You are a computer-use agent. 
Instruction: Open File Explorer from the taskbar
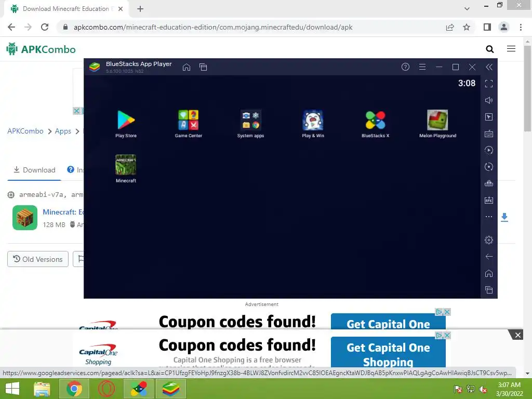click(42, 389)
